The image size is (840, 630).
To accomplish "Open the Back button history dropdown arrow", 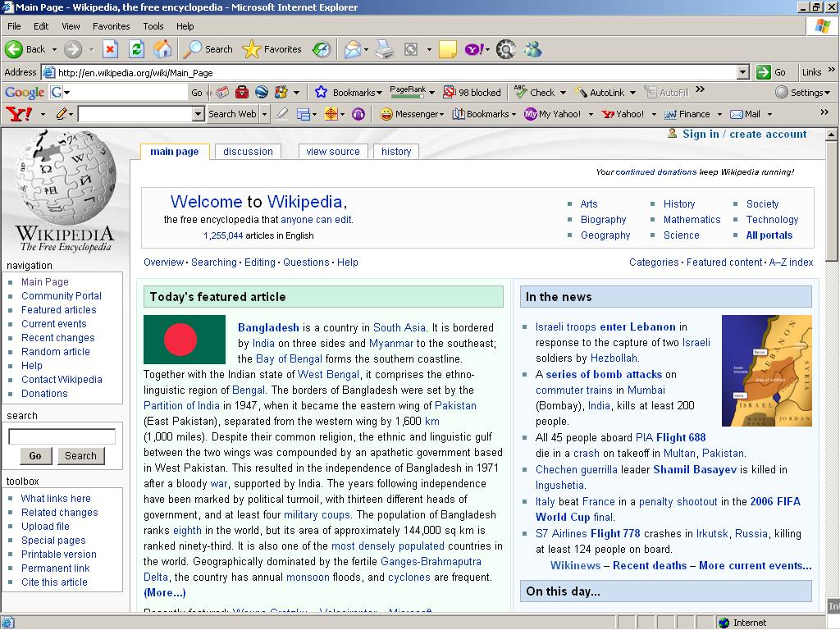I will (54, 49).
